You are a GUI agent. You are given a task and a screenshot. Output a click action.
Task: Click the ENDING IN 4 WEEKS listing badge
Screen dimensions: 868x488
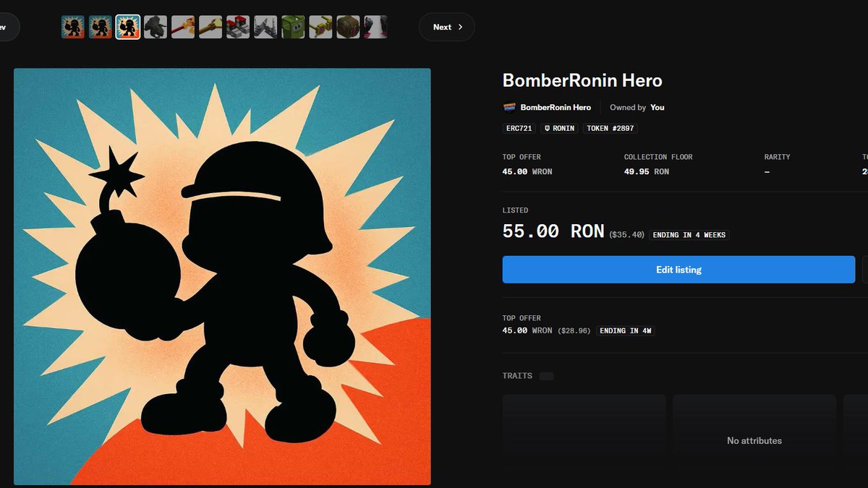(689, 234)
